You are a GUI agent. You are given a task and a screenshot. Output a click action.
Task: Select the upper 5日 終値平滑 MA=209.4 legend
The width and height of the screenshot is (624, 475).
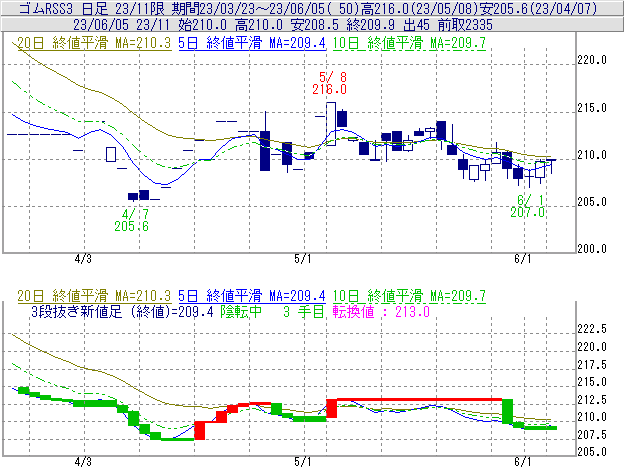(x=252, y=43)
